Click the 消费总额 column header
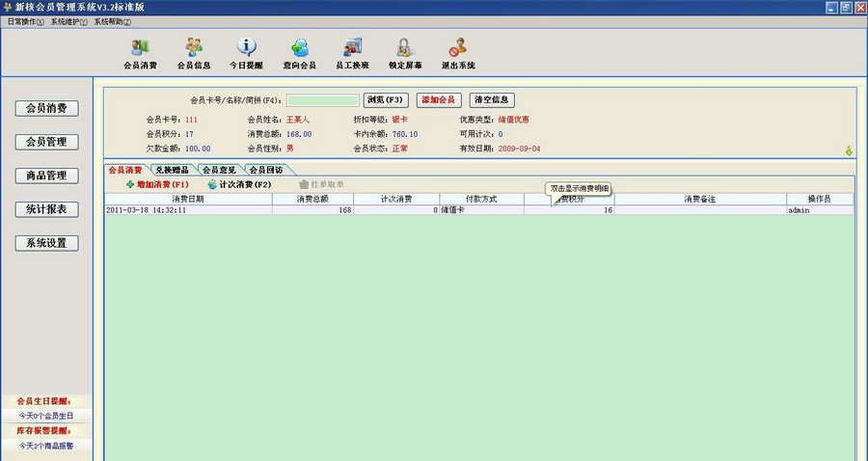Image resolution: width=868 pixels, height=461 pixels. pos(312,199)
